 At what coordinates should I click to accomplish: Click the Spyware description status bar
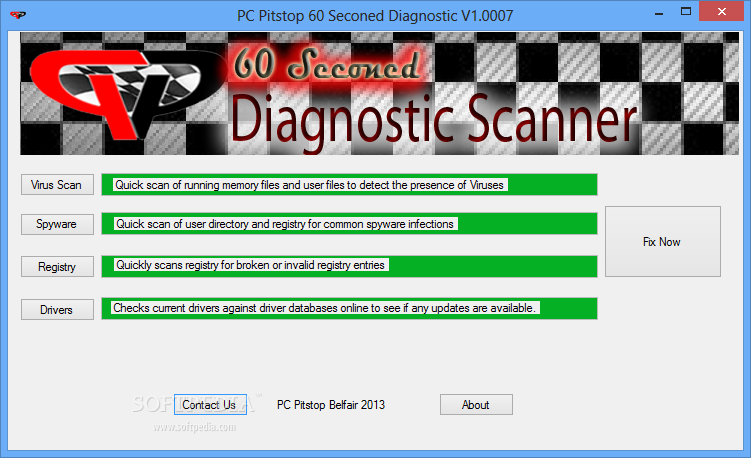pos(349,224)
